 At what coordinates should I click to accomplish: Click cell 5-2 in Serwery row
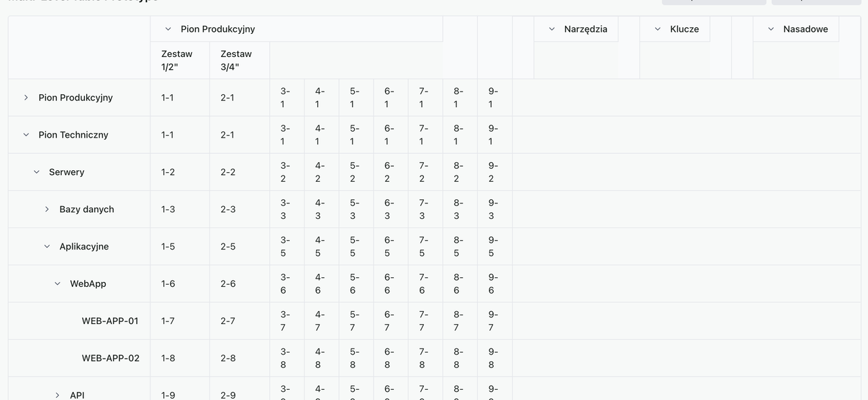(355, 172)
